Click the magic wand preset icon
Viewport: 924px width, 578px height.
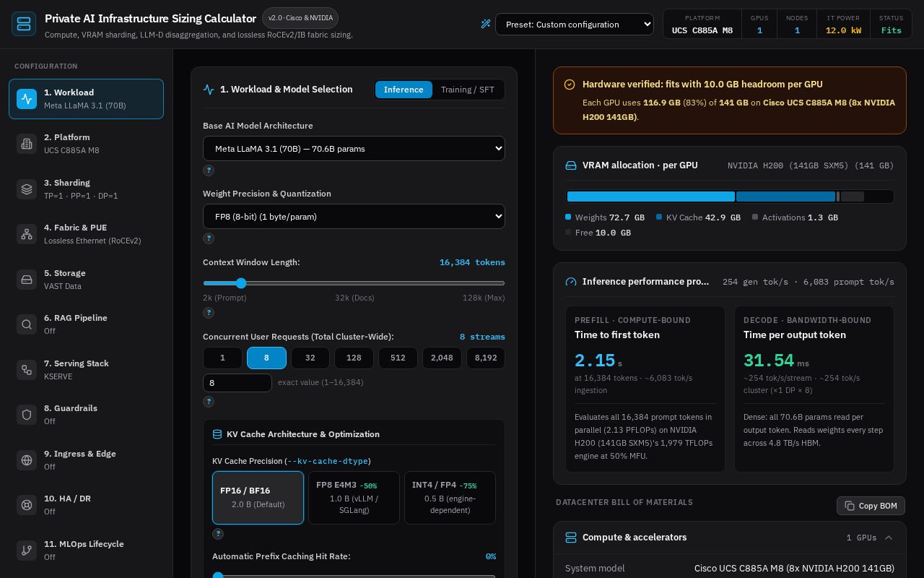click(x=486, y=24)
